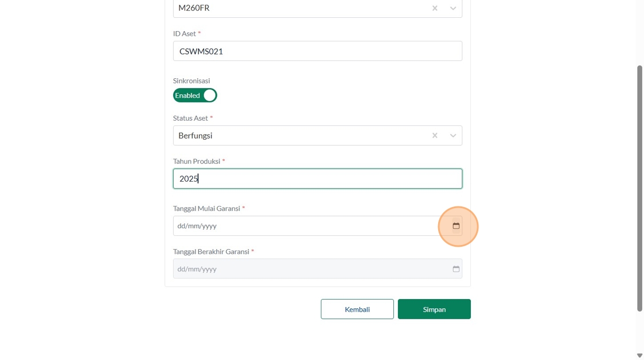This screenshot has width=644, height=360.
Task: Click the ID Aset text field
Action: click(x=317, y=51)
